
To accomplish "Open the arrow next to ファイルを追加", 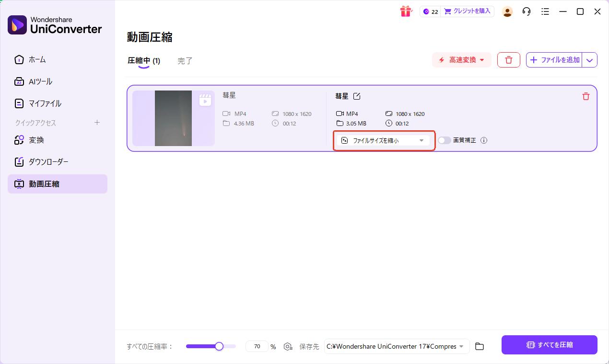I will (589, 60).
